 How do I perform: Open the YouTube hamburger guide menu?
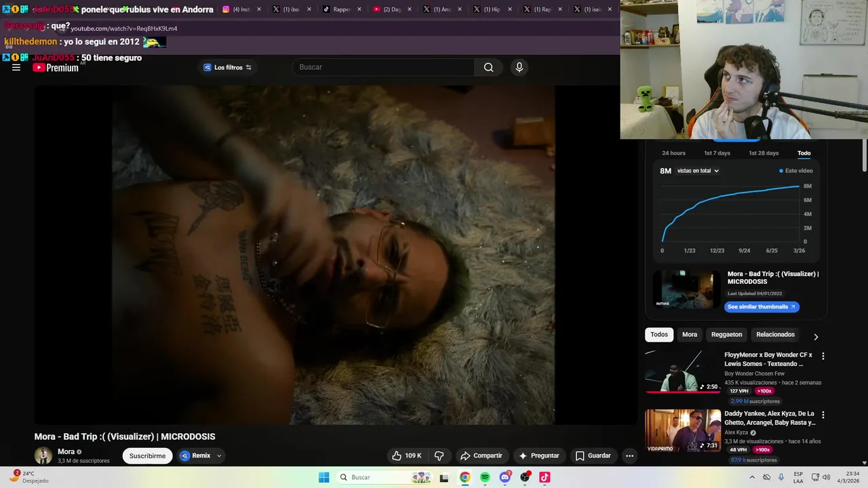(x=16, y=67)
